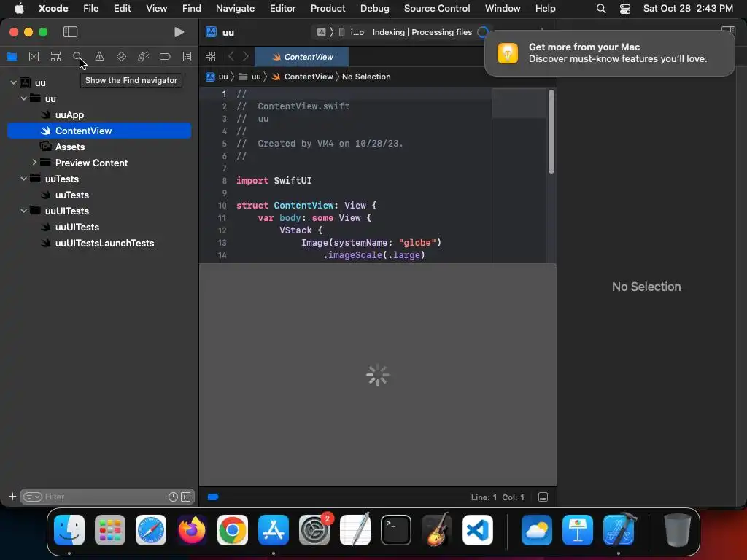Select ContentView in the navigator
747x560 pixels.
pyautogui.click(x=99, y=131)
